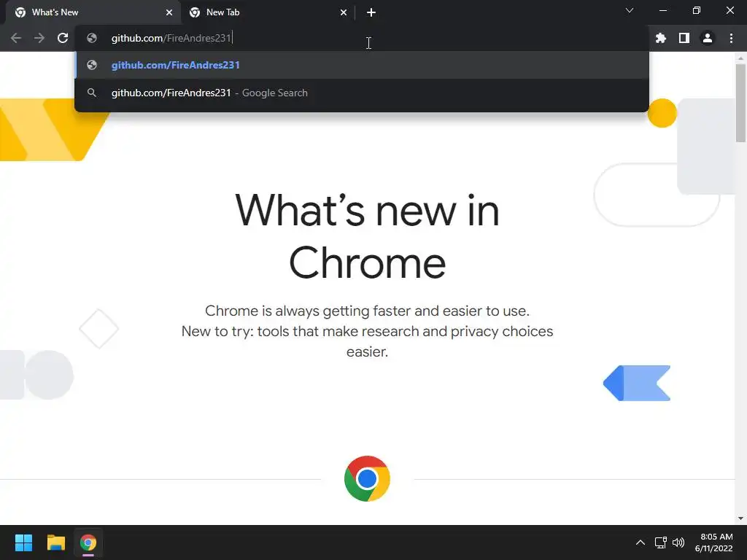Restore down the Chrome window
This screenshot has width=747, height=560.
(x=697, y=10)
